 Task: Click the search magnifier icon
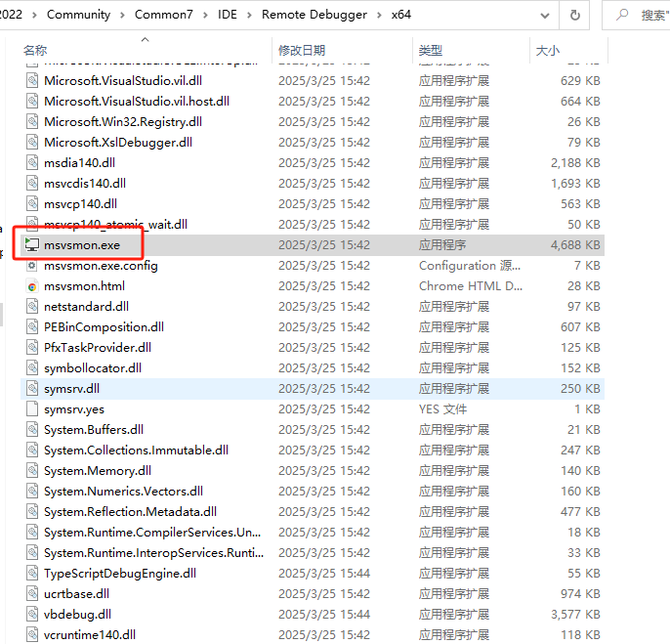(622, 15)
